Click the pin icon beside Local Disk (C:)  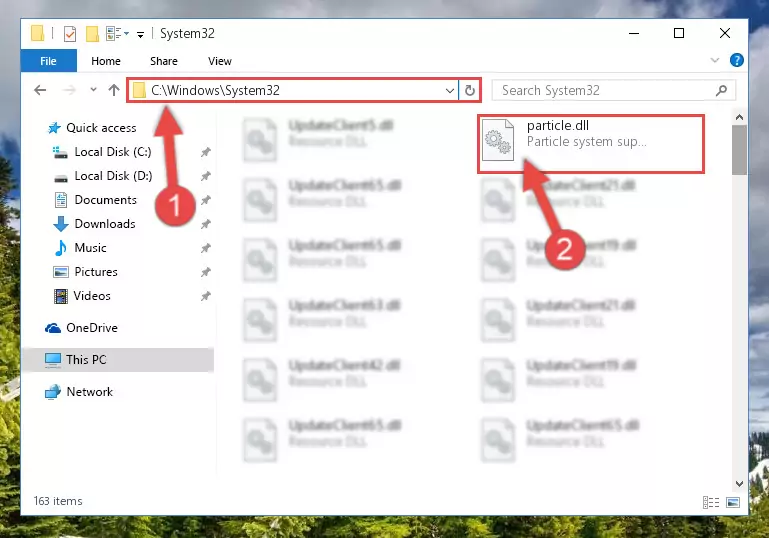(x=205, y=152)
